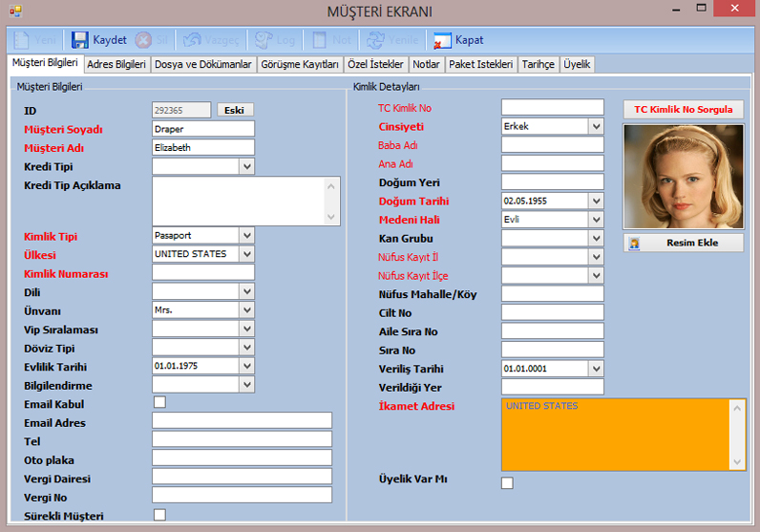
Task: Switch to the Adres Bilgileri tab
Action: tap(116, 65)
